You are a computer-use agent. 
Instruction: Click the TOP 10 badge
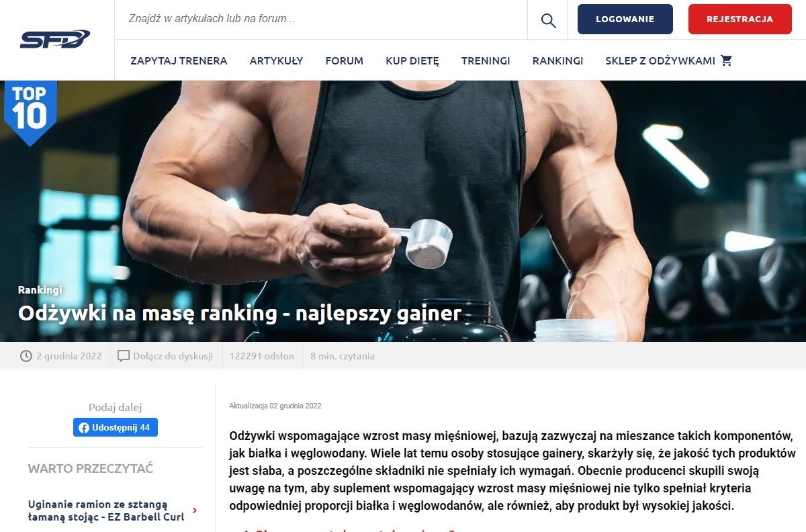(x=30, y=112)
